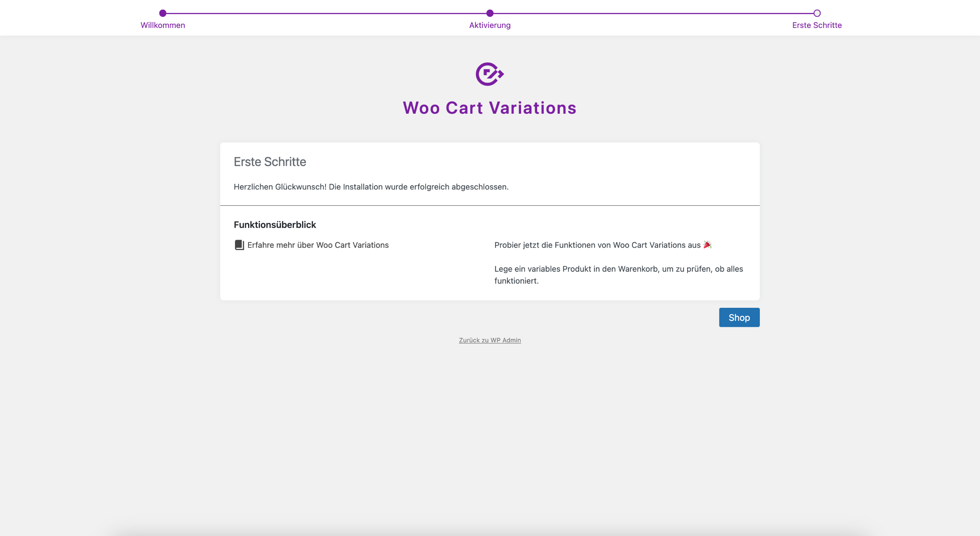Open the Shop button

739,317
